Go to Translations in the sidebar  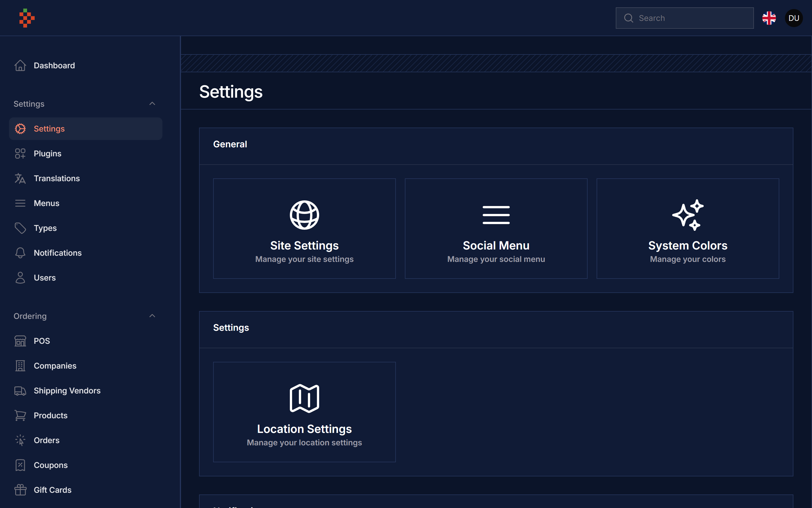85,178
